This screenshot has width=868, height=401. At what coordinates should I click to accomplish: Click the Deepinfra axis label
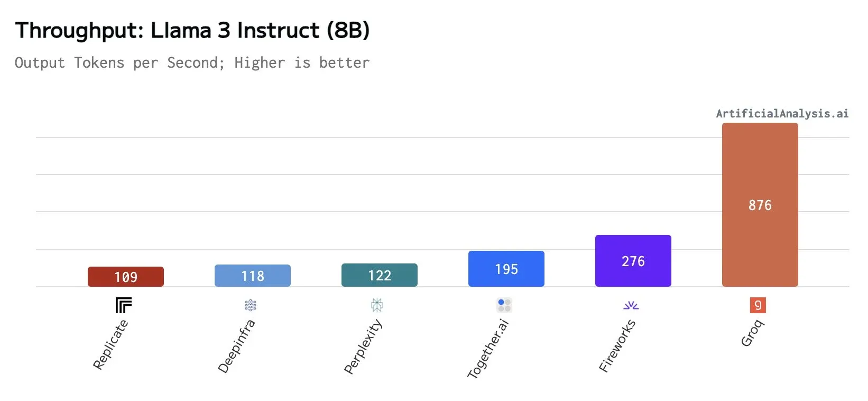(236, 346)
